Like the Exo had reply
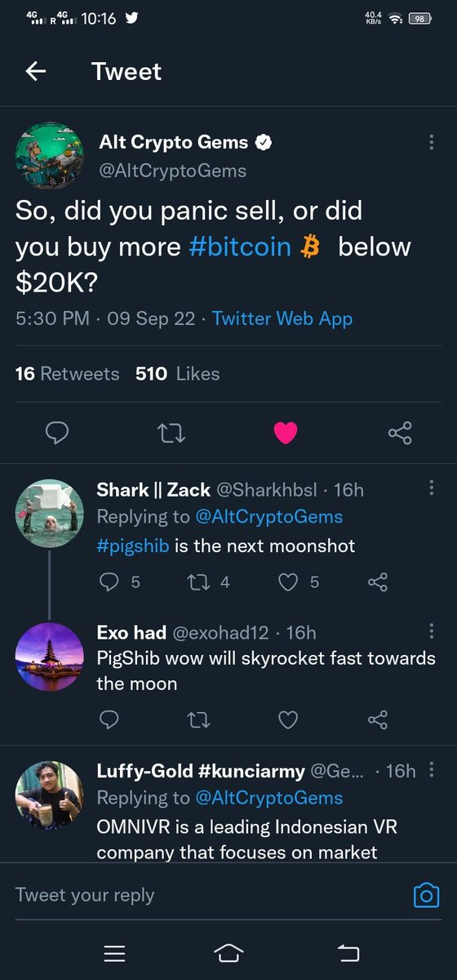The width and height of the screenshot is (457, 980). point(287,719)
